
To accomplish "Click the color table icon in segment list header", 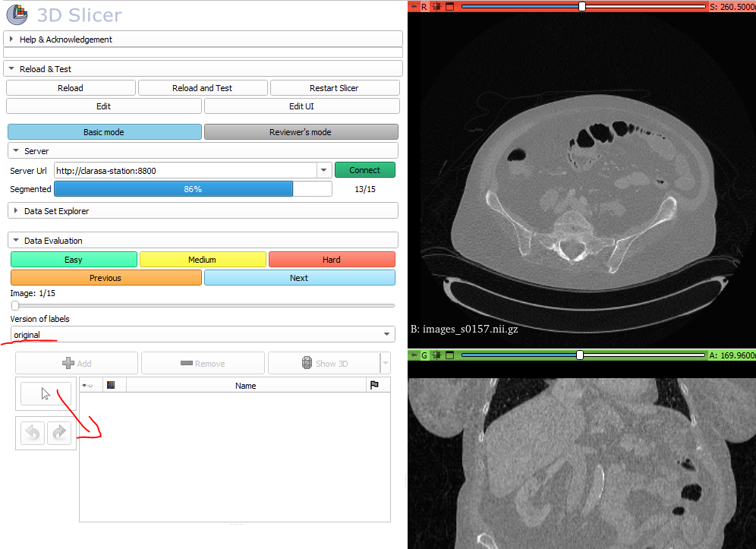I will (x=111, y=384).
